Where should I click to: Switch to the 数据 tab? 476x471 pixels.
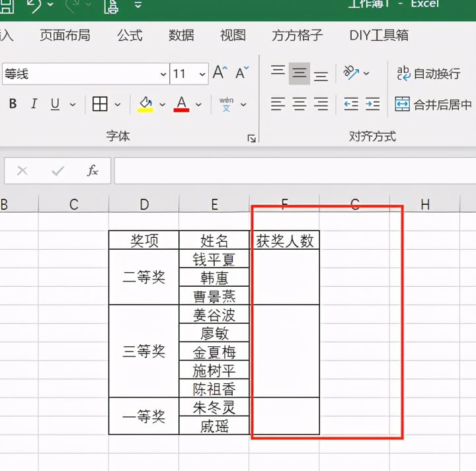coord(181,35)
